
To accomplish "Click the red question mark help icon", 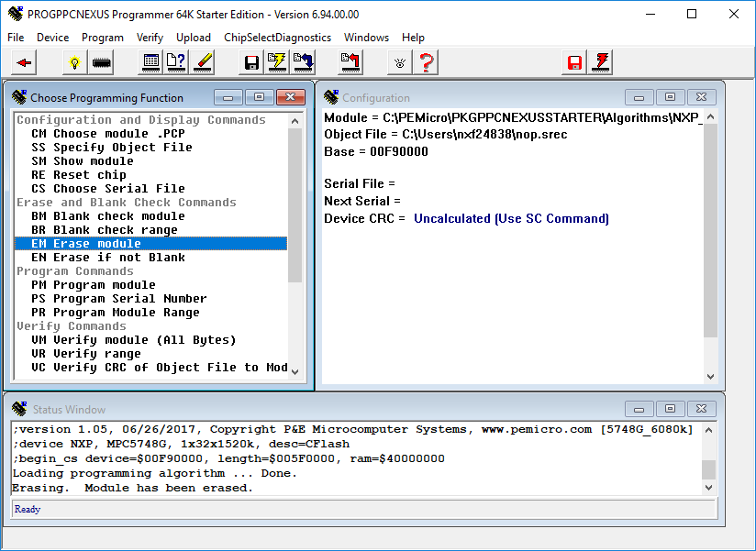I will click(427, 62).
